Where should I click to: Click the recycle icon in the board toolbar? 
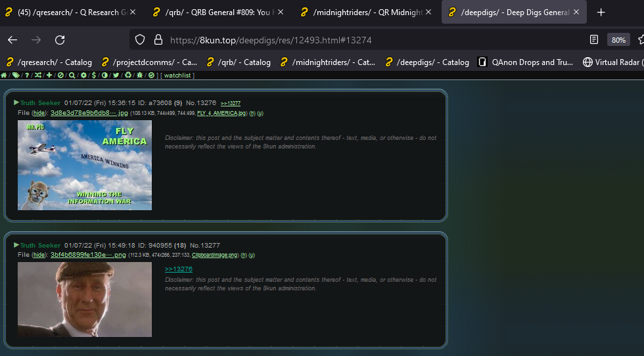point(128,75)
